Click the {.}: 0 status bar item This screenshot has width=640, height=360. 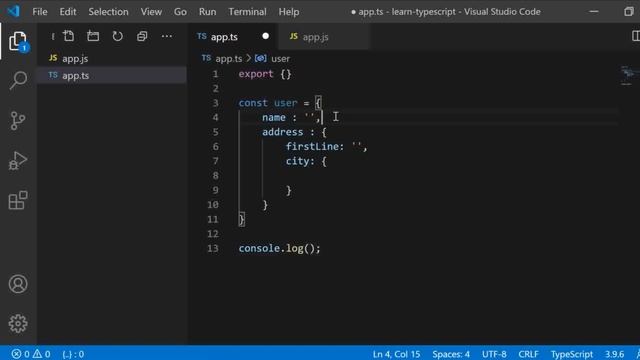coord(73,354)
